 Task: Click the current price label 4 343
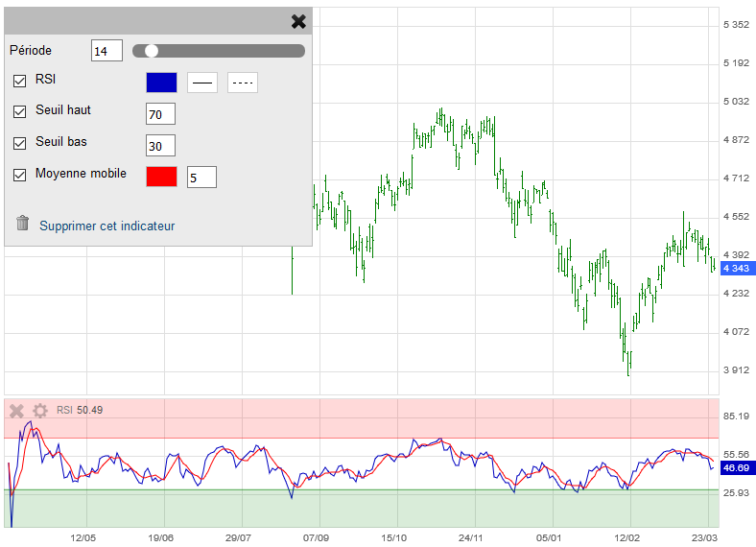pos(736,268)
